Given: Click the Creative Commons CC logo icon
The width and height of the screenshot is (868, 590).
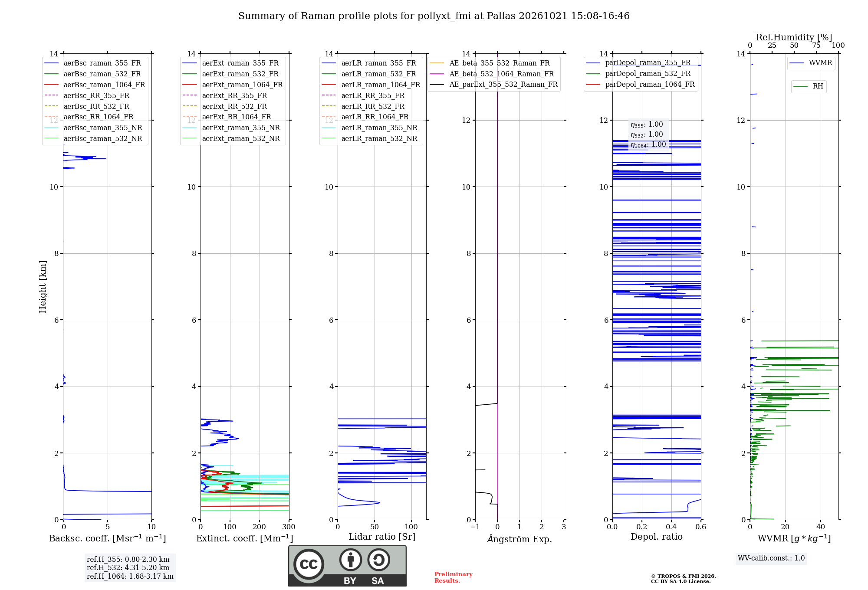Looking at the screenshot, I should click(x=309, y=564).
